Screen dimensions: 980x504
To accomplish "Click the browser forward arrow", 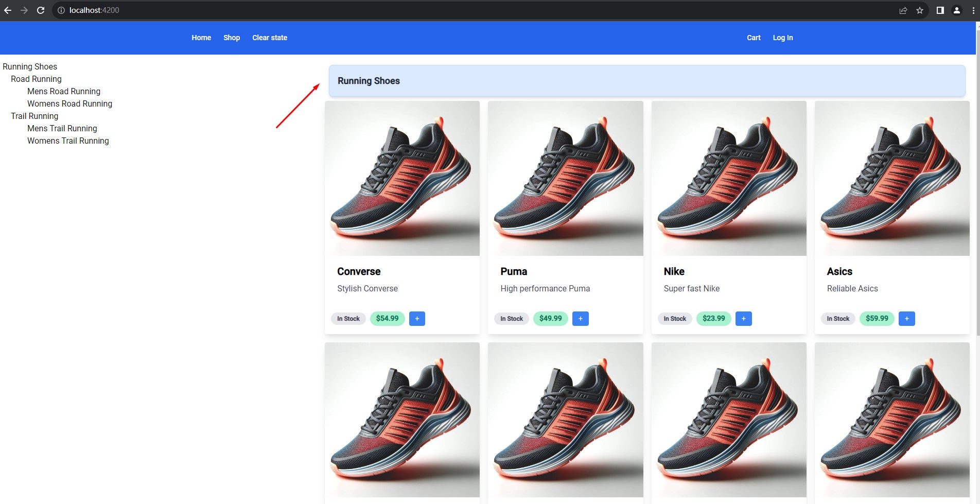I will 24,10.
